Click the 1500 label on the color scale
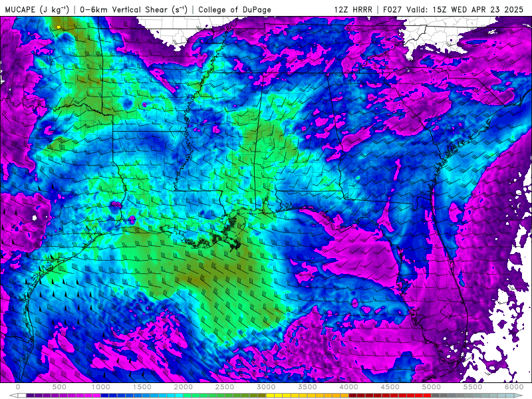Image resolution: width=532 pixels, height=399 pixels. tap(142, 387)
